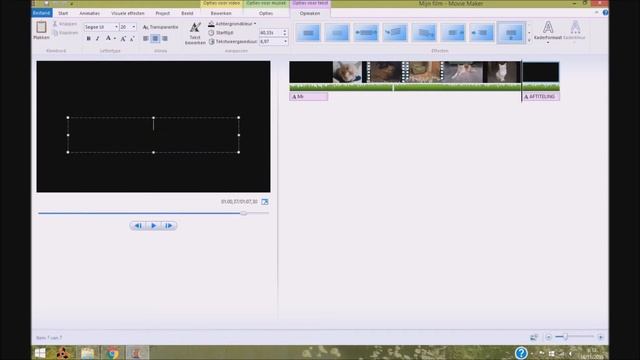640x360 pixels.
Task: Click the blue help icon in tray
Action: pos(521,353)
